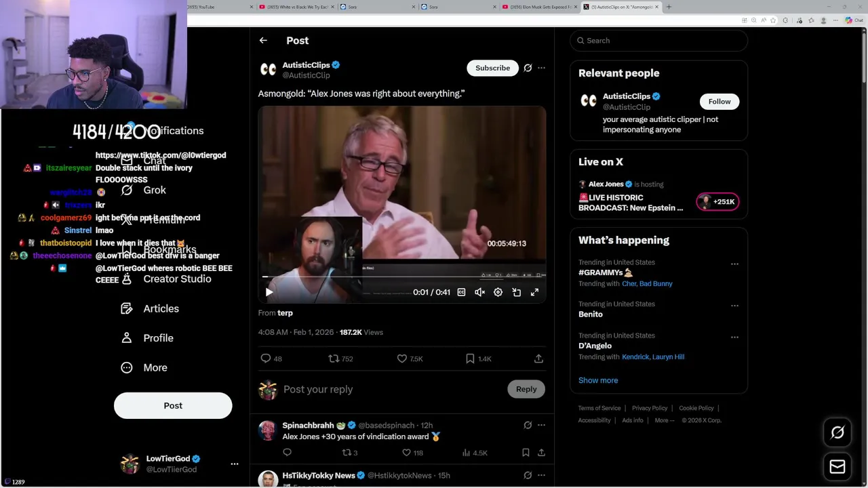Like Spinachbrah's comment

(x=412, y=452)
